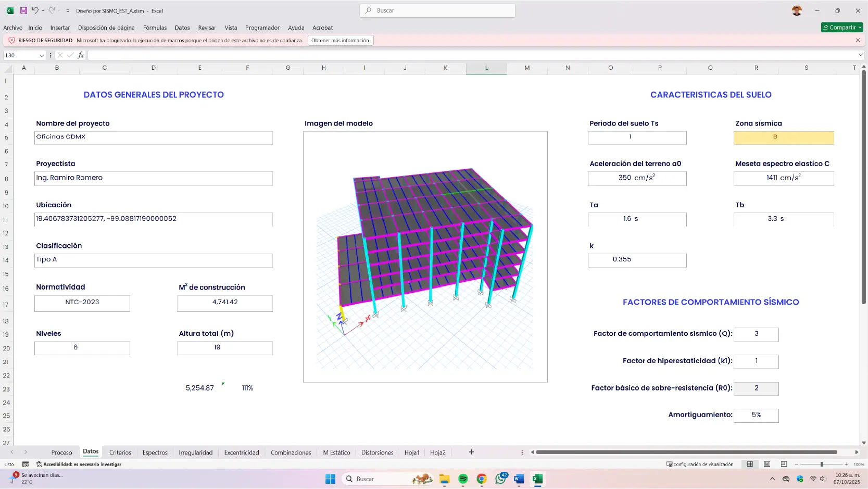The width and height of the screenshot is (868, 489).
Task: Switch to Page Layout view in status bar
Action: pos(767,464)
